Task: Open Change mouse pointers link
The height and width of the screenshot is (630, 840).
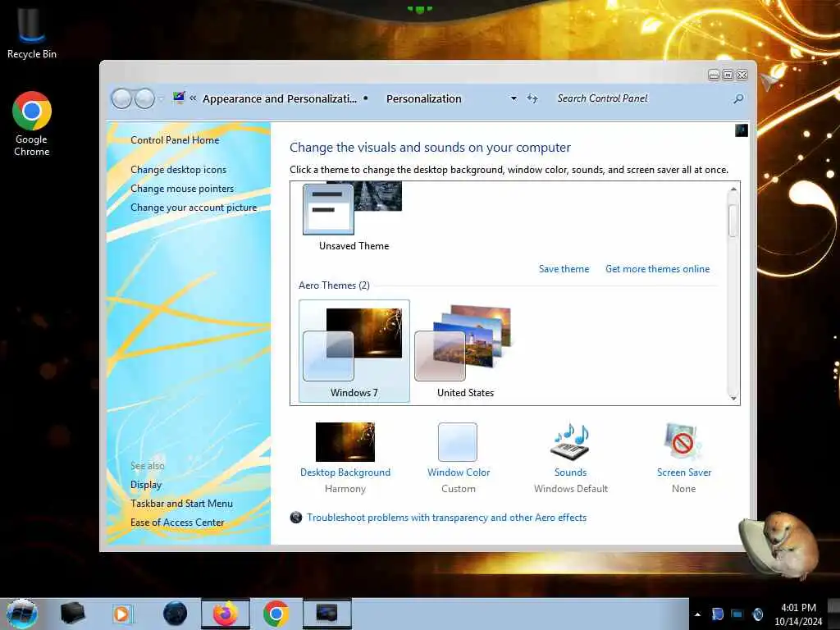Action: (182, 189)
